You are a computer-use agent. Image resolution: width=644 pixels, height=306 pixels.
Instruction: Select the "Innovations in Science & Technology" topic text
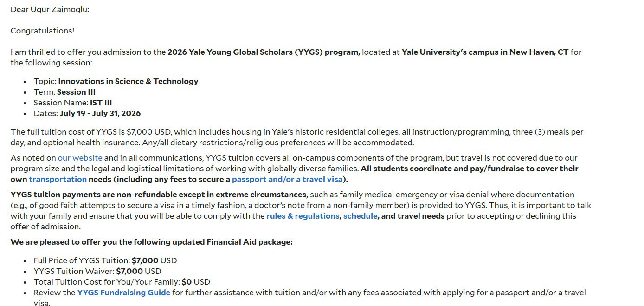pos(128,81)
